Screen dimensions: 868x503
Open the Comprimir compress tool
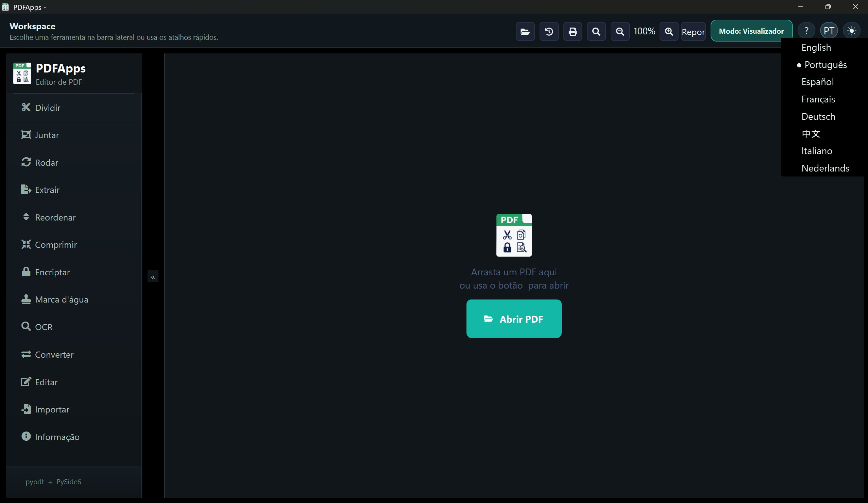point(74,245)
